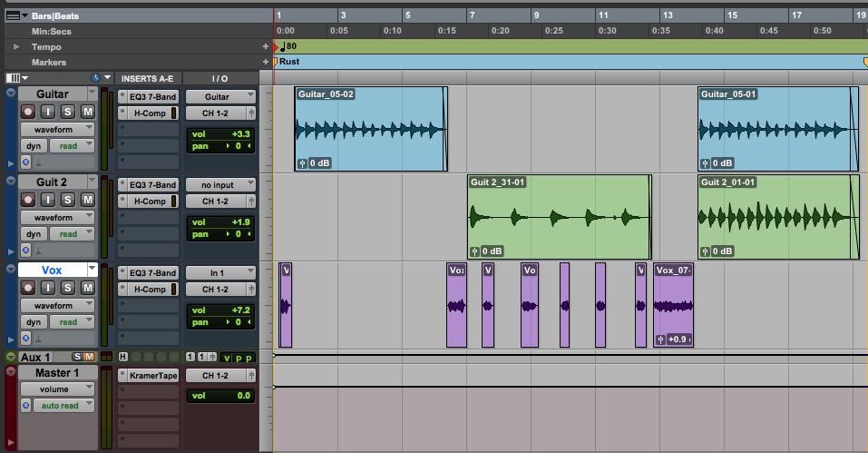Open Master 1 track options red circle
Image resolution: width=868 pixels, height=453 pixels.
(11, 371)
